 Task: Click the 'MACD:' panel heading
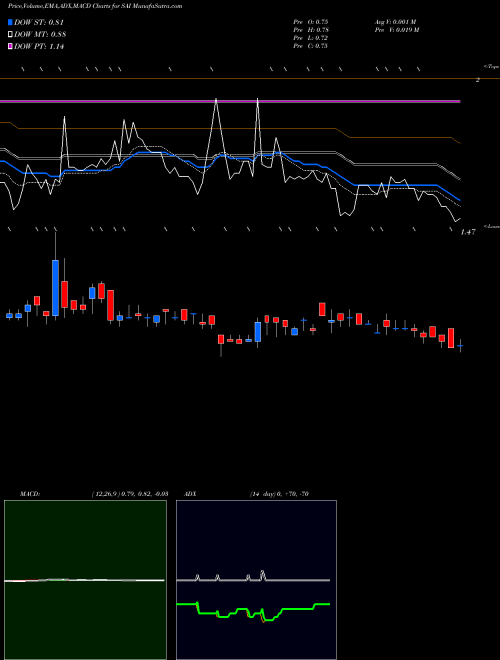coord(30,494)
